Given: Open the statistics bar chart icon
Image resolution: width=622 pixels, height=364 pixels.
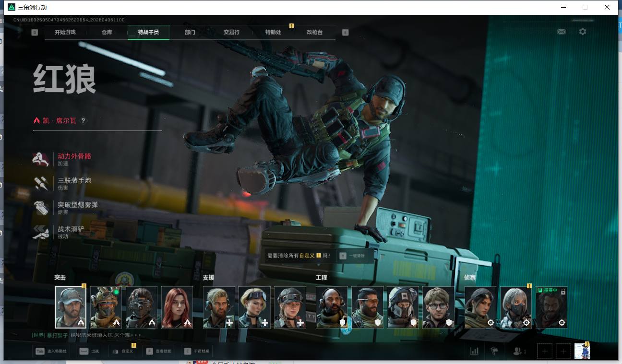Looking at the screenshot, I should (474, 351).
